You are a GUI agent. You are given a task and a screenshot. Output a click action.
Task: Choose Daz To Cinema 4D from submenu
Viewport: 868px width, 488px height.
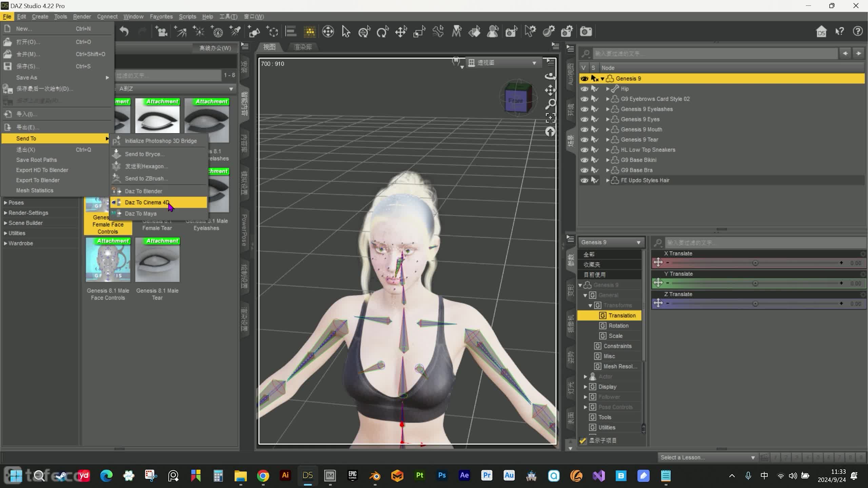[158, 202]
